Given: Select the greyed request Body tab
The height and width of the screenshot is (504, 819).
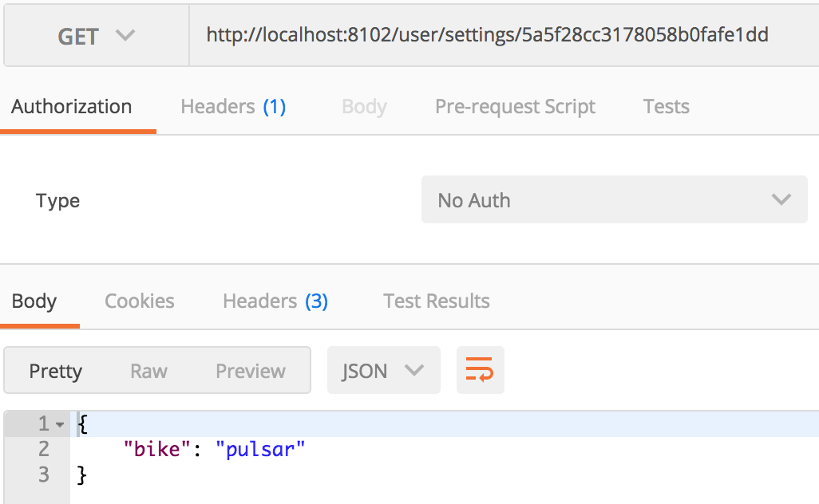Looking at the screenshot, I should pyautogui.click(x=364, y=107).
